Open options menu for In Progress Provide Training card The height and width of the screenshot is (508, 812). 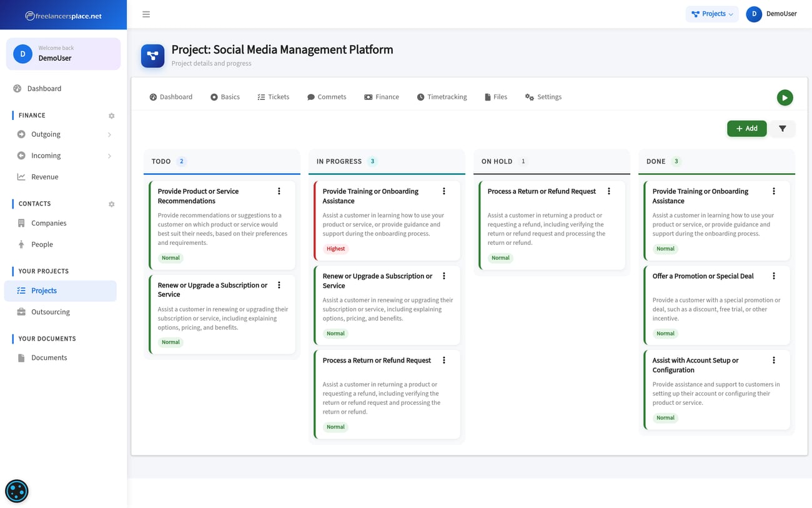coord(444,191)
